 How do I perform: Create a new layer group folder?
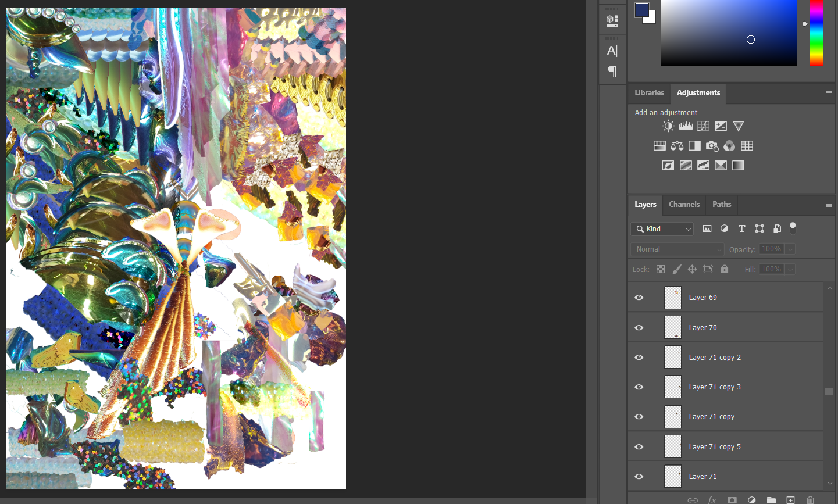coord(771,500)
